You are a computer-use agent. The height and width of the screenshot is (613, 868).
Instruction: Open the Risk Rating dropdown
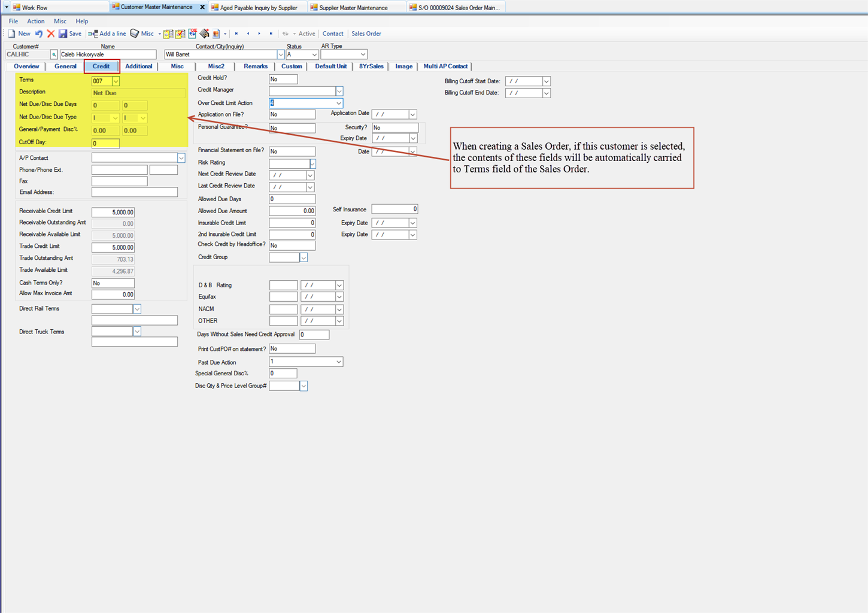pos(312,163)
